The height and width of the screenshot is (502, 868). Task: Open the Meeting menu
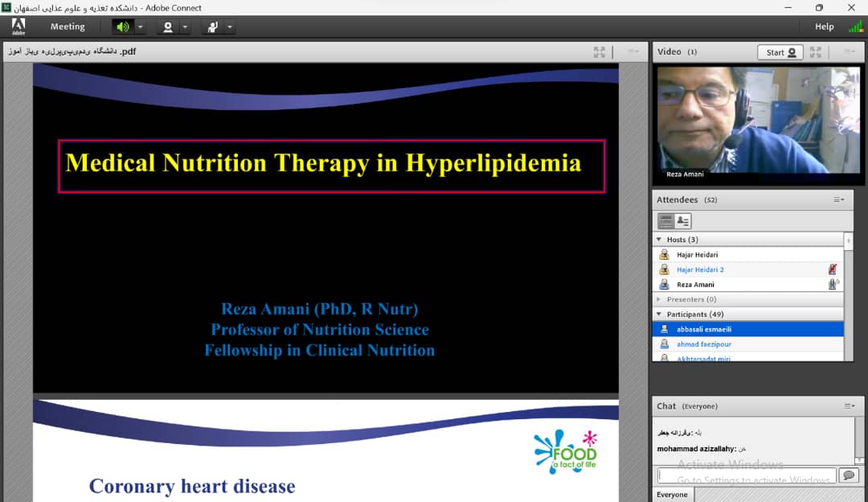pyautogui.click(x=68, y=27)
